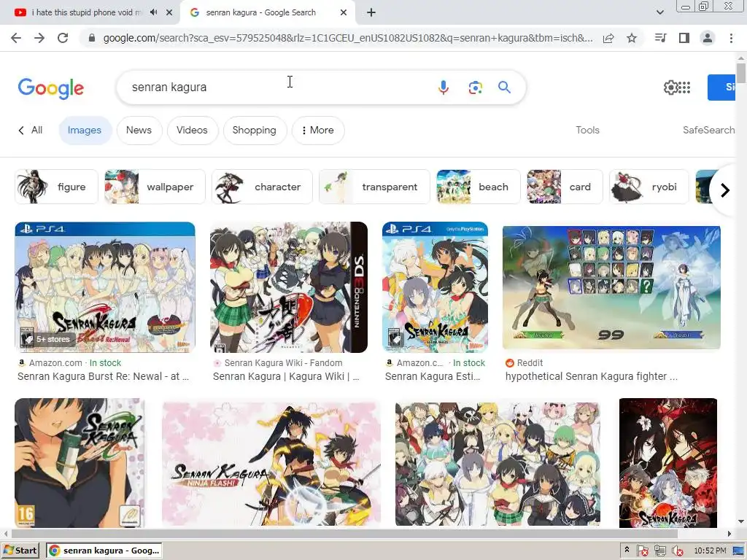This screenshot has height=560, width=747.
Task: Reload the current page
Action: pyautogui.click(x=63, y=38)
